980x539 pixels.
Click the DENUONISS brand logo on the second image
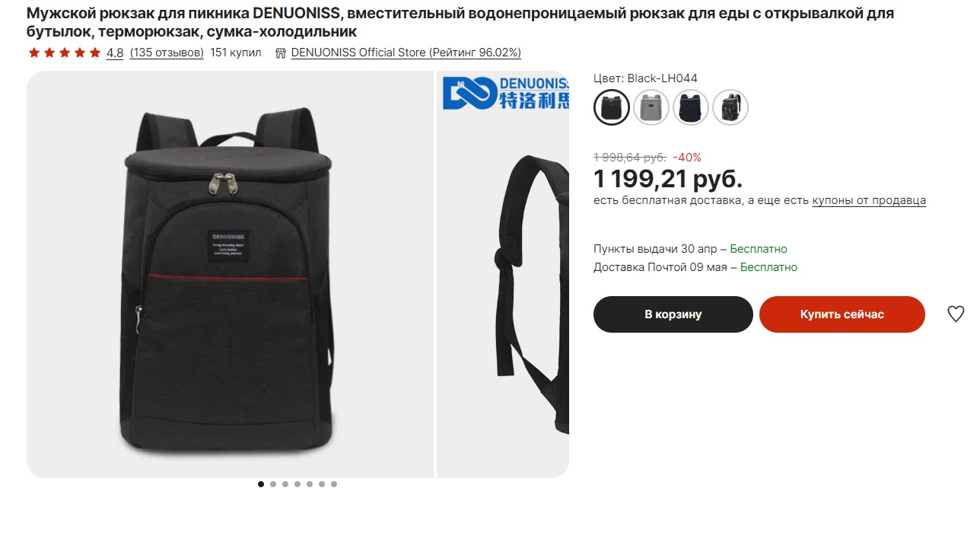coord(506,93)
